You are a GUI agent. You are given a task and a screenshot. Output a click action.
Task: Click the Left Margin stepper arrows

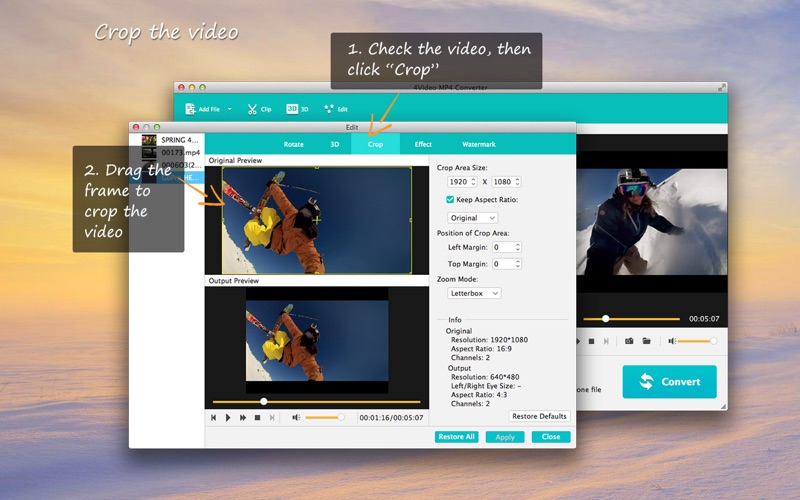518,247
